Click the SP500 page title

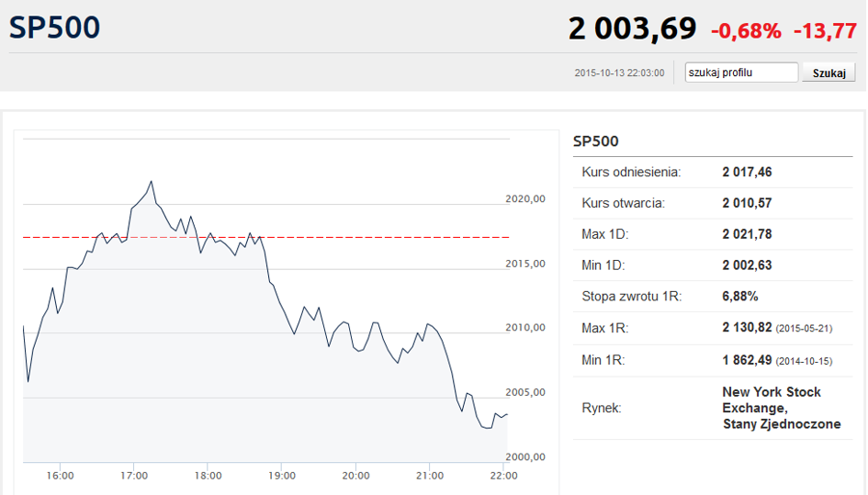[x=54, y=28]
